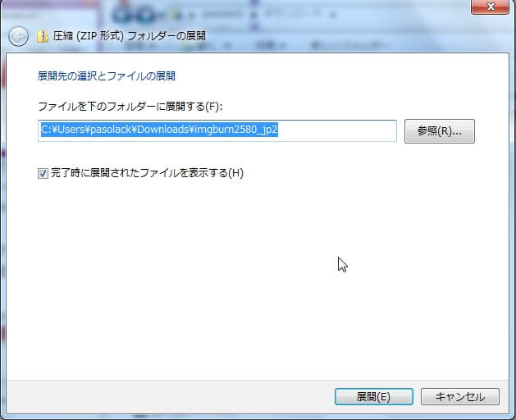The image size is (516, 420).
Task: Start extraction with the 展開(E) button
Action: [x=372, y=396]
